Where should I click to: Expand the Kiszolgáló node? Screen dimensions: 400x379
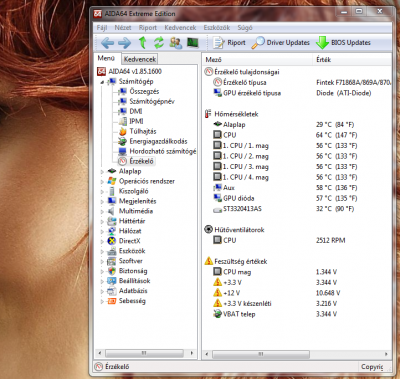point(102,192)
